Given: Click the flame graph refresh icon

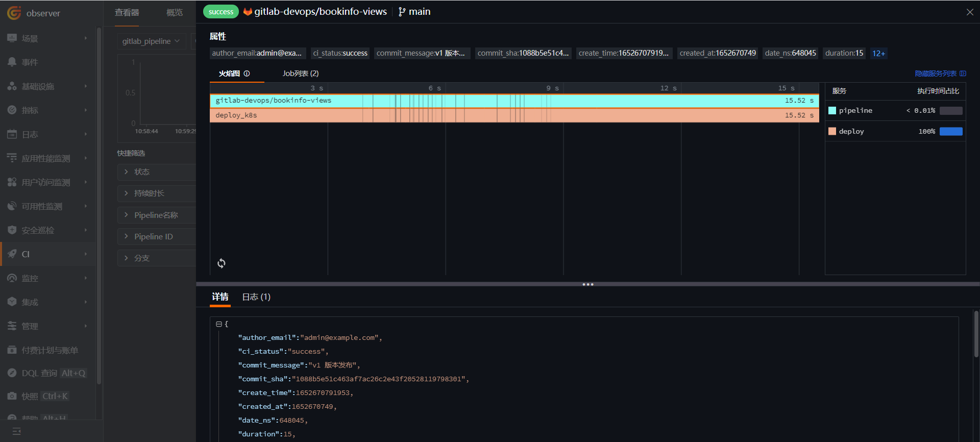Looking at the screenshot, I should coord(222,263).
